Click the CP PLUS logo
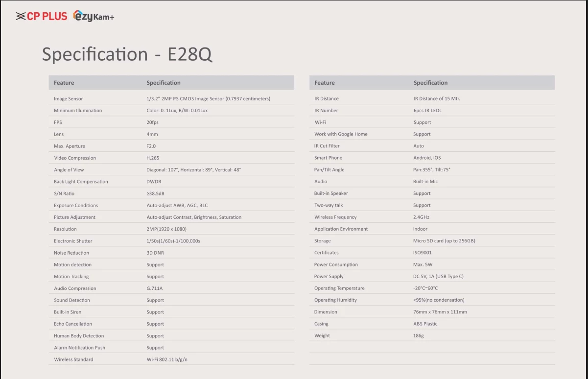The image size is (588, 379). coord(42,16)
